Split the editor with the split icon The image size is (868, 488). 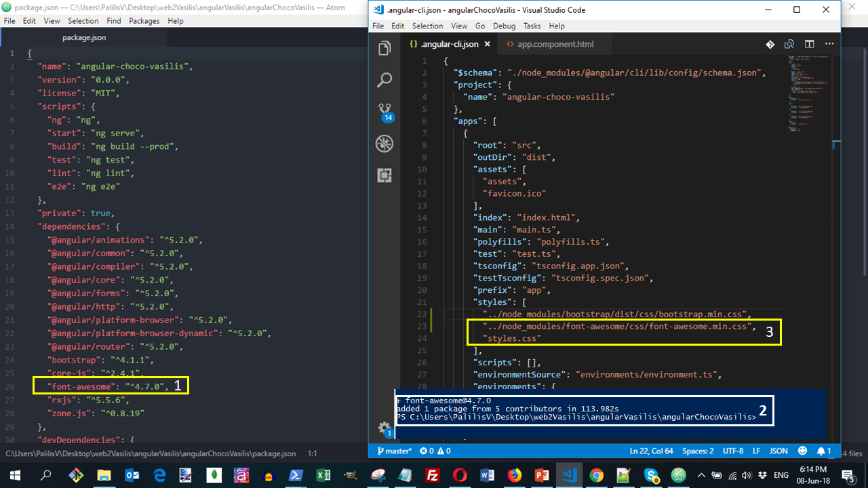coord(809,43)
